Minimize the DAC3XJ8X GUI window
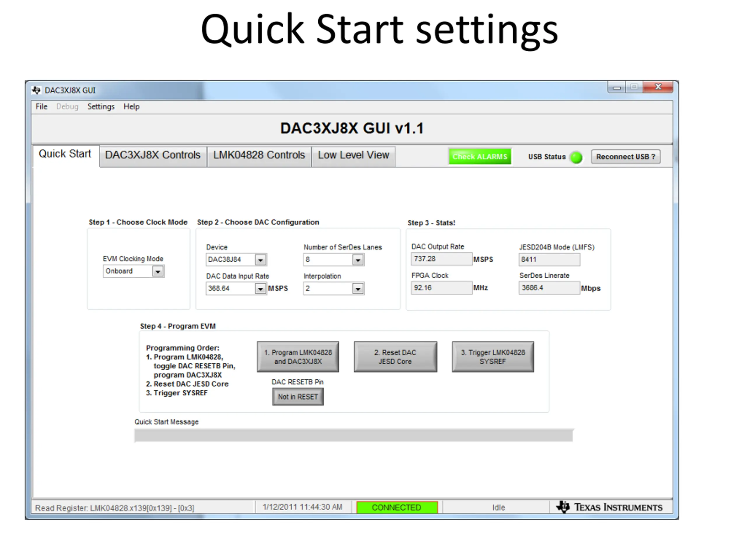Image resolution: width=747 pixels, height=560 pixels. [617, 87]
